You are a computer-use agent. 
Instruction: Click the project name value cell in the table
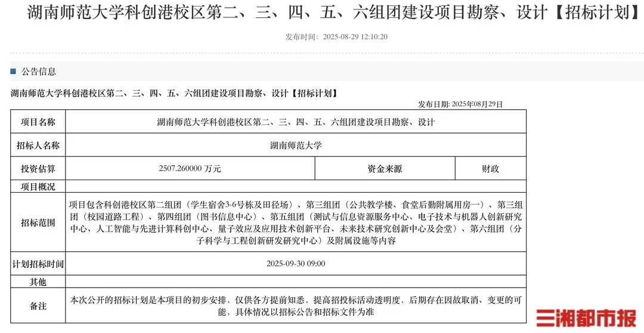pos(296,122)
